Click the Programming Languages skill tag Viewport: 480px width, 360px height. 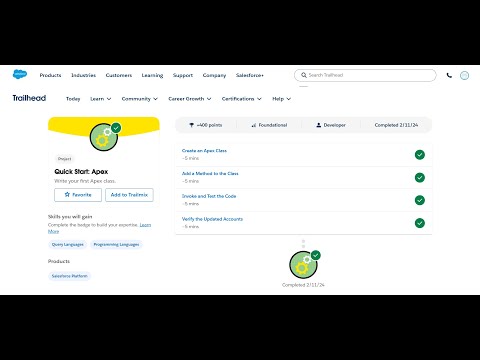116,244
